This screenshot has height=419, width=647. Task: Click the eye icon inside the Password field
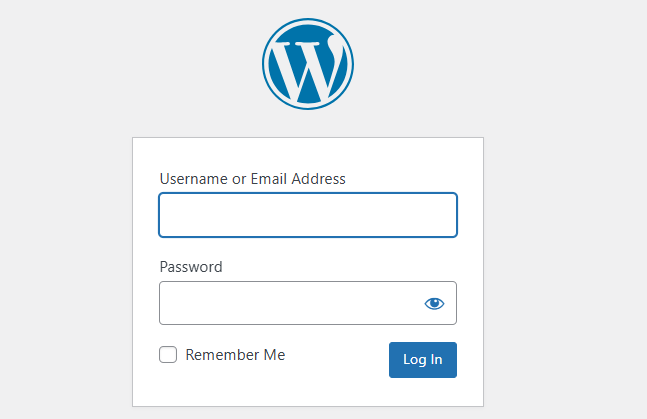pyautogui.click(x=434, y=303)
